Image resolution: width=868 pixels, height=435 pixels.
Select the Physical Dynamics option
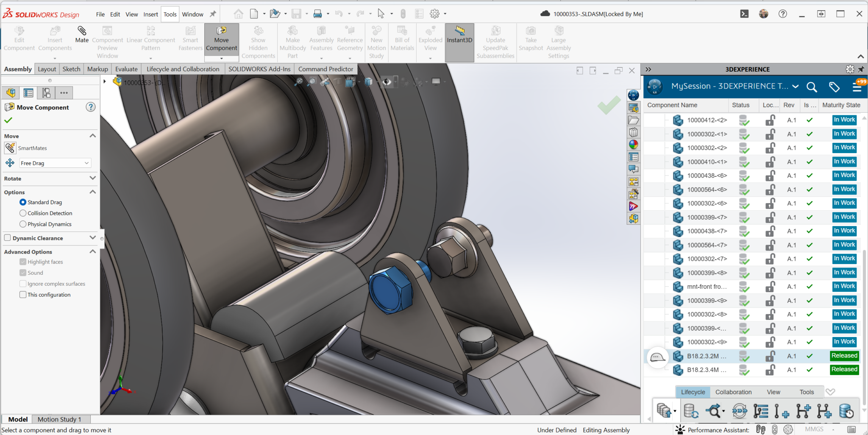pos(23,224)
